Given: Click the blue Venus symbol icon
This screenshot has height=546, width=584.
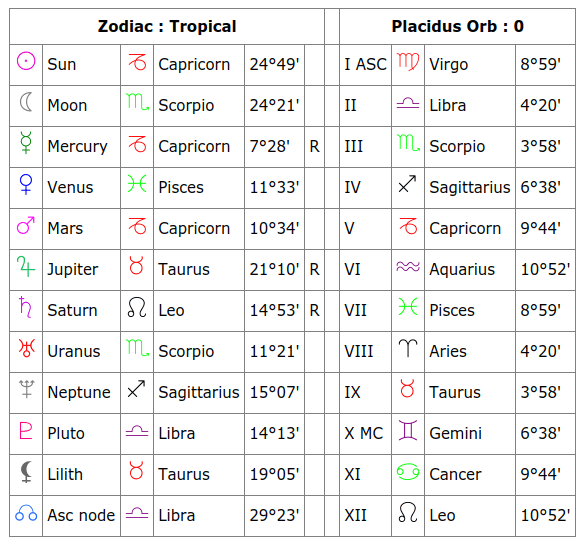Looking at the screenshot, I should click(26, 184).
